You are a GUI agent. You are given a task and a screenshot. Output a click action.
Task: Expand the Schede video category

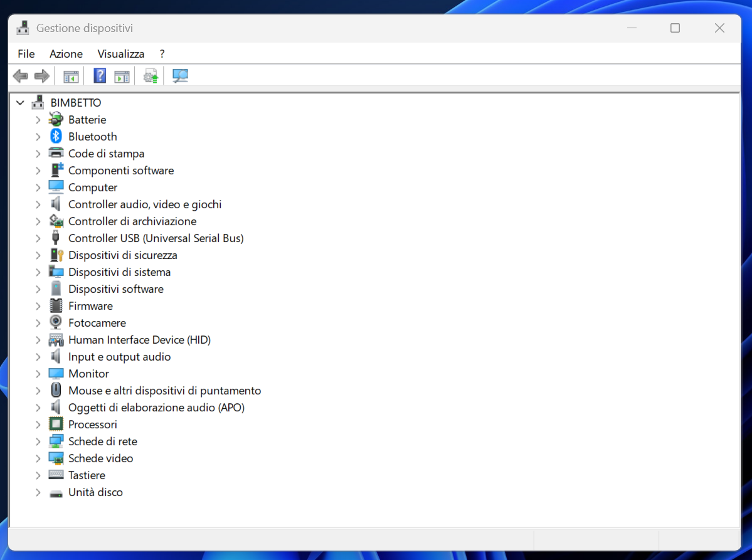tap(38, 458)
